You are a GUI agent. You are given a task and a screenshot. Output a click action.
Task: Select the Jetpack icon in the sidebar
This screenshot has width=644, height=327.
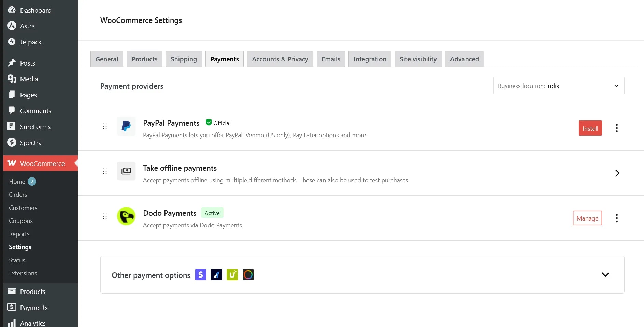pyautogui.click(x=11, y=42)
